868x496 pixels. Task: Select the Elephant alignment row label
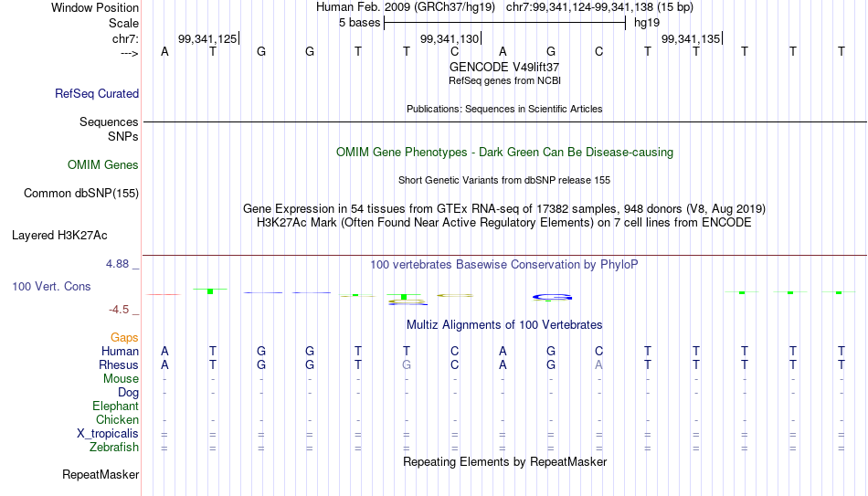point(115,406)
